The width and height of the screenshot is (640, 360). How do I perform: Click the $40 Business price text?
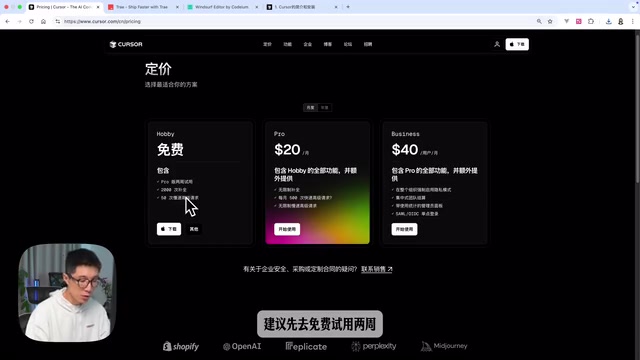(405, 150)
